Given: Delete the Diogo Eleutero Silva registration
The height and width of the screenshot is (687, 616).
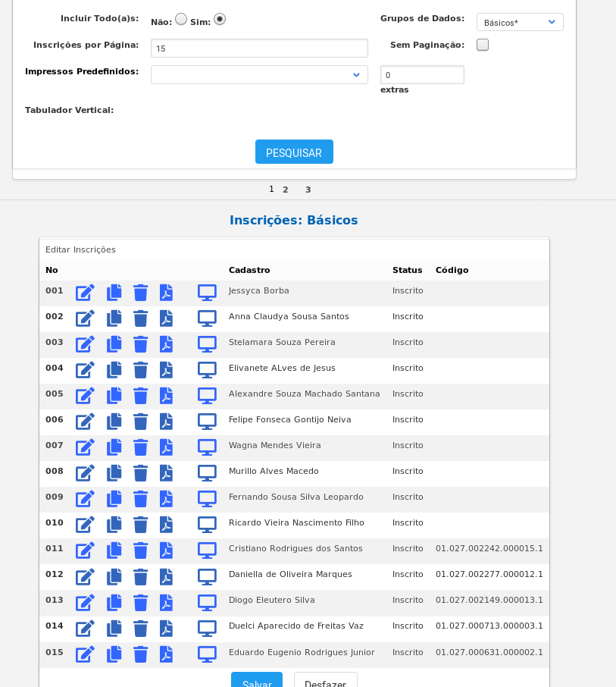Looking at the screenshot, I should pos(140,602).
